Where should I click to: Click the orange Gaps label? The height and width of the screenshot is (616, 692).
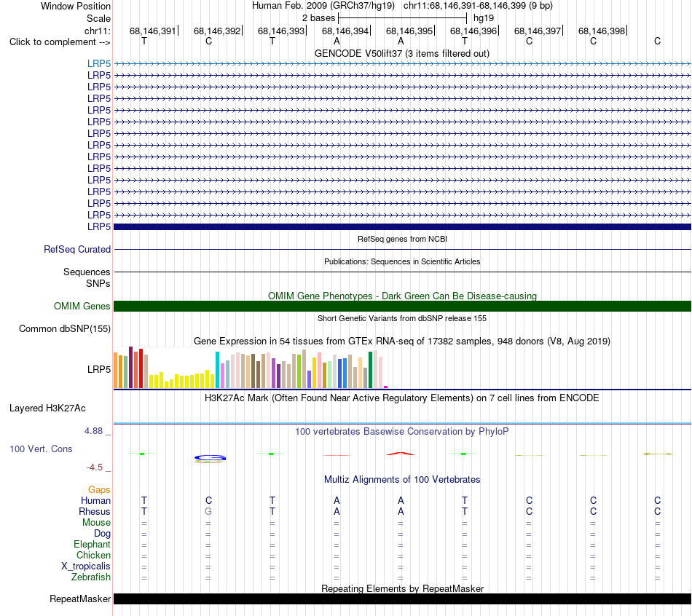coord(99,489)
